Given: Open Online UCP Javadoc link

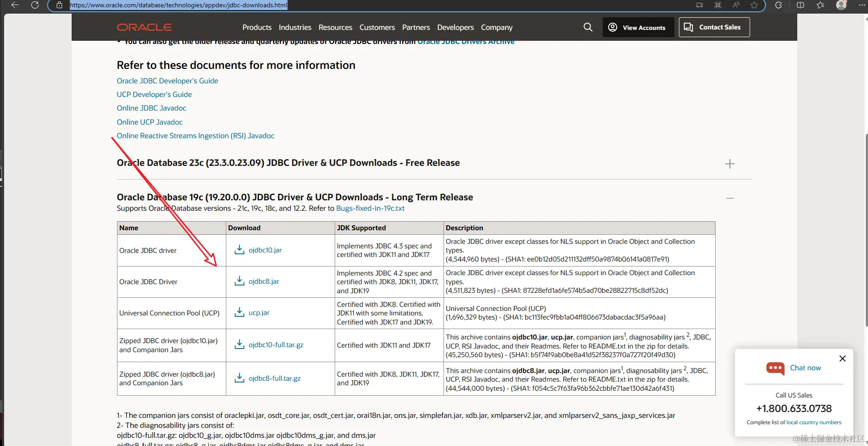Looking at the screenshot, I should coord(150,122).
